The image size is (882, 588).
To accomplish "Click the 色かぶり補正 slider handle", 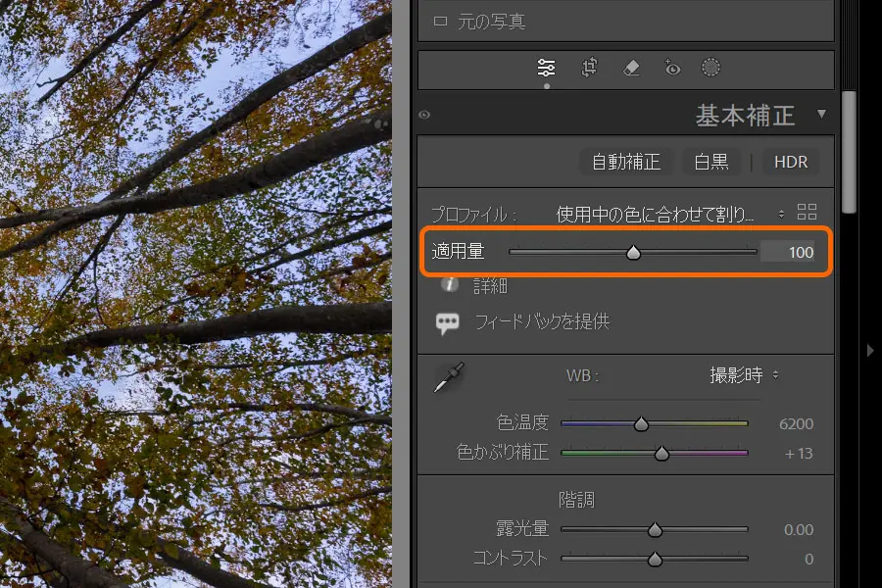I will (661, 454).
